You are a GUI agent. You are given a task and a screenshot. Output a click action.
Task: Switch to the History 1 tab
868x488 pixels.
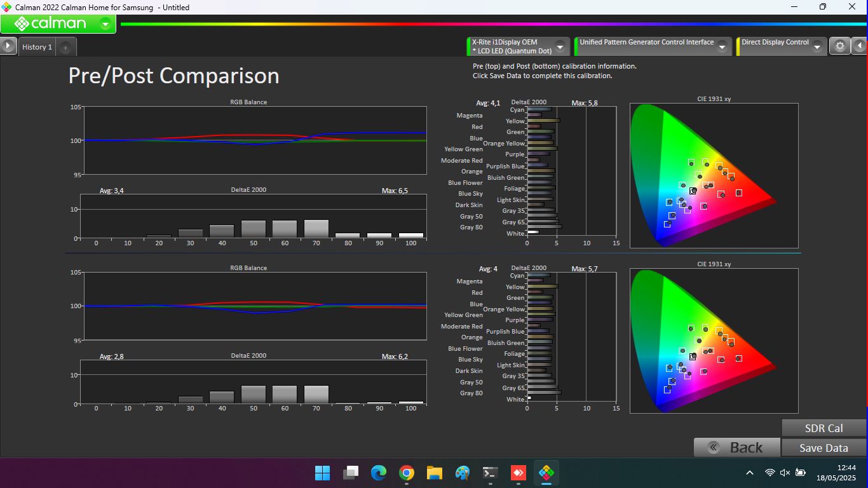point(37,47)
